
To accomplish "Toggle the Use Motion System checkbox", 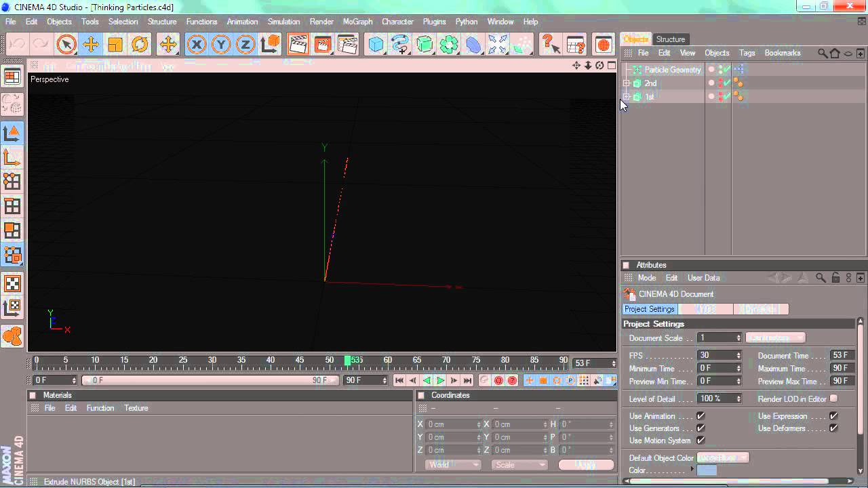I will 701,441.
